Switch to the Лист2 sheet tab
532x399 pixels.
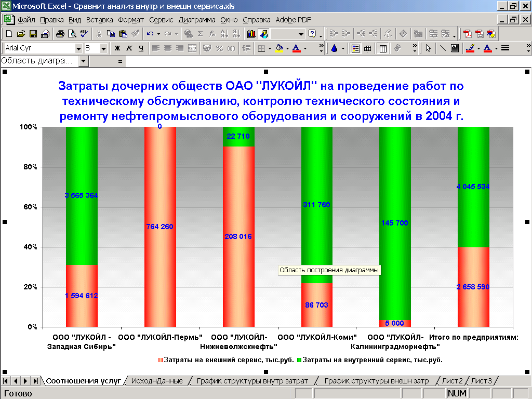tap(452, 381)
